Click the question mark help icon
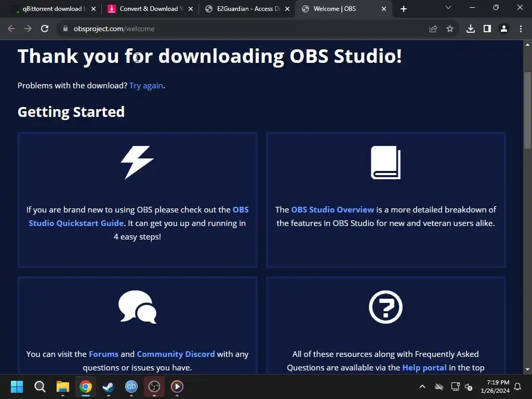This screenshot has width=532, height=399. [x=386, y=307]
